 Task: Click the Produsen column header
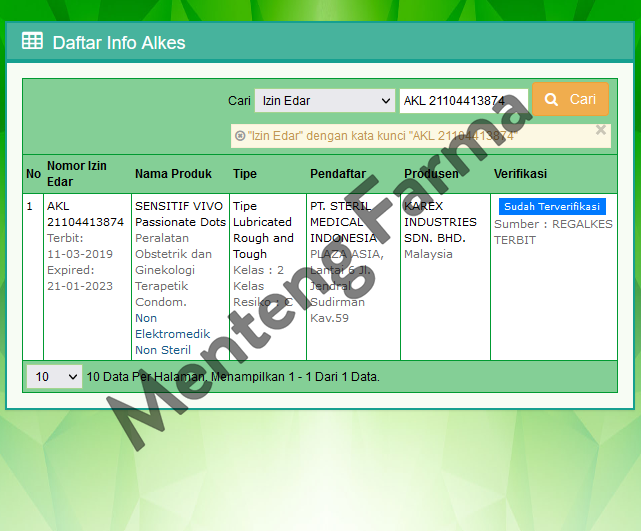coord(431,174)
